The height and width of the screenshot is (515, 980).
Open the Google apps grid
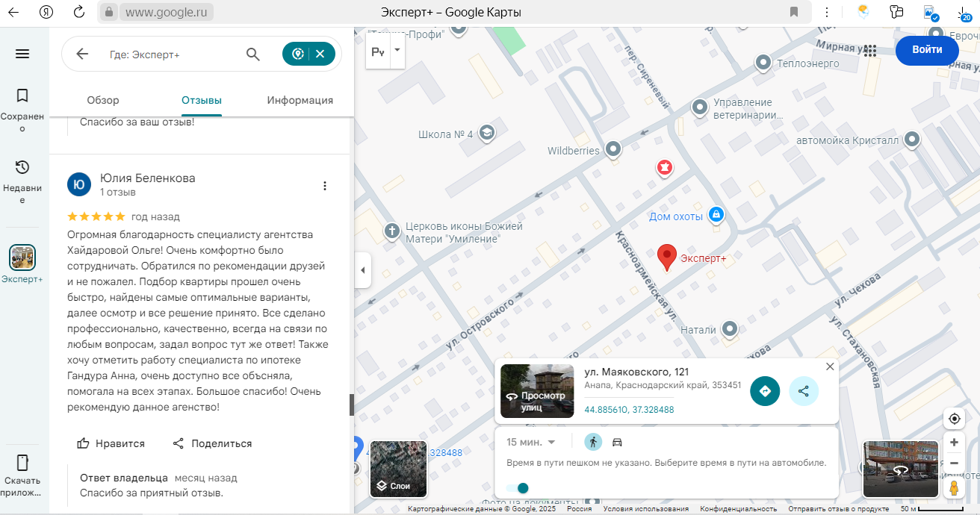coord(869,51)
